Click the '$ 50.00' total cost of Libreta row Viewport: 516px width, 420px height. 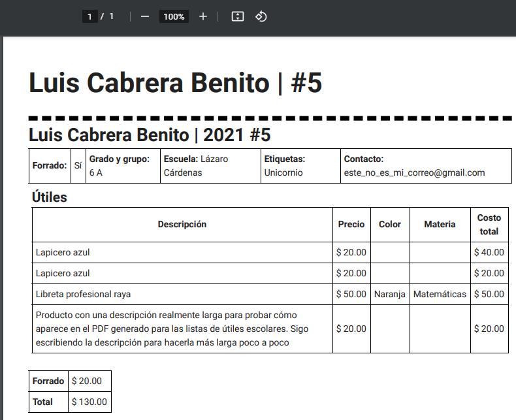click(489, 295)
